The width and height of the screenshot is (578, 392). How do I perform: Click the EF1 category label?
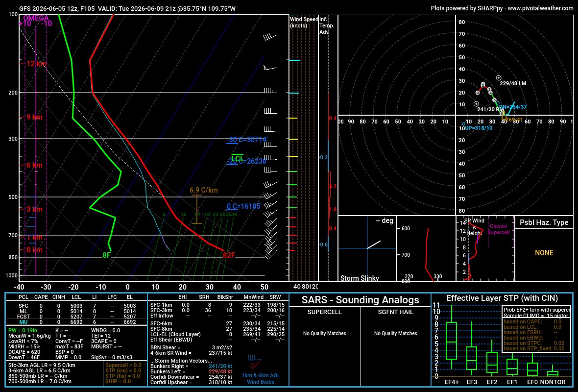(x=512, y=382)
